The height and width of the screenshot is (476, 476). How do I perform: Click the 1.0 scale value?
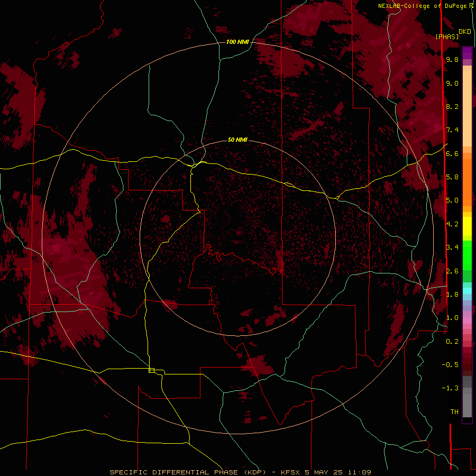pyautogui.click(x=452, y=318)
